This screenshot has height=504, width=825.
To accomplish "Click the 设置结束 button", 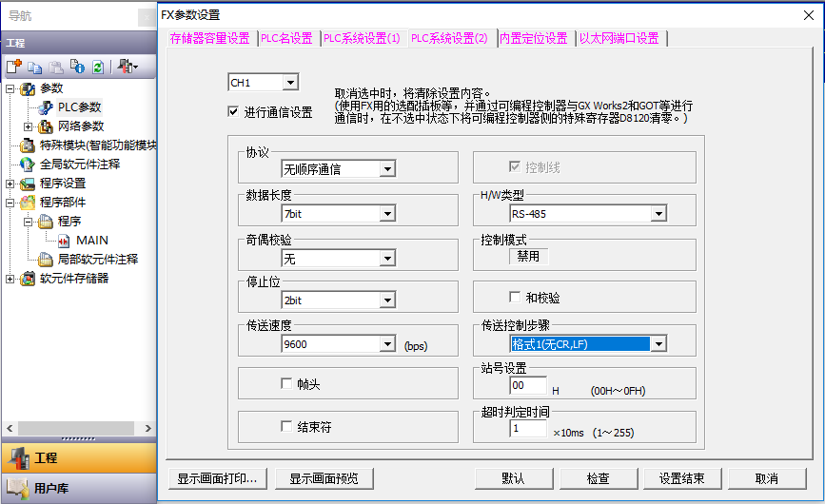I will pos(681,478).
